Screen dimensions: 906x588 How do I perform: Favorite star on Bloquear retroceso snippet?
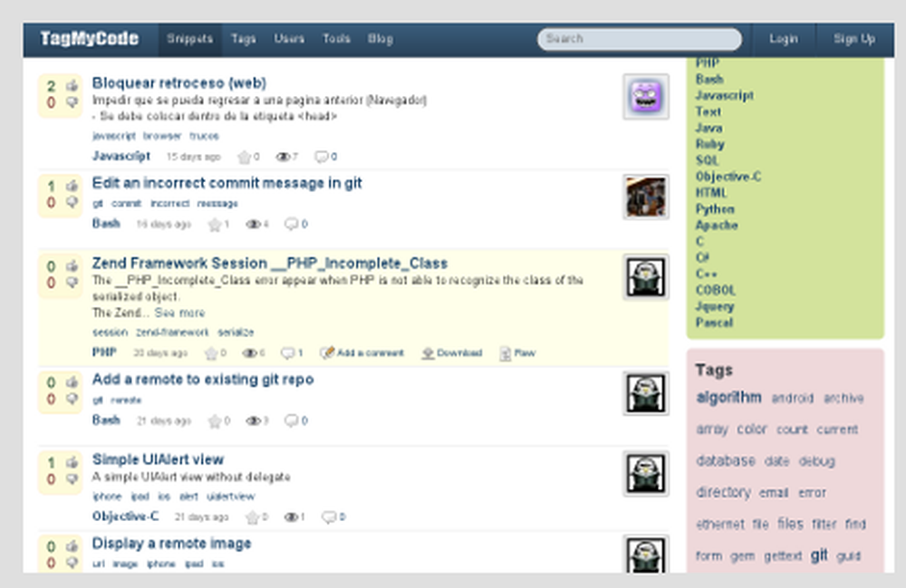click(x=244, y=157)
